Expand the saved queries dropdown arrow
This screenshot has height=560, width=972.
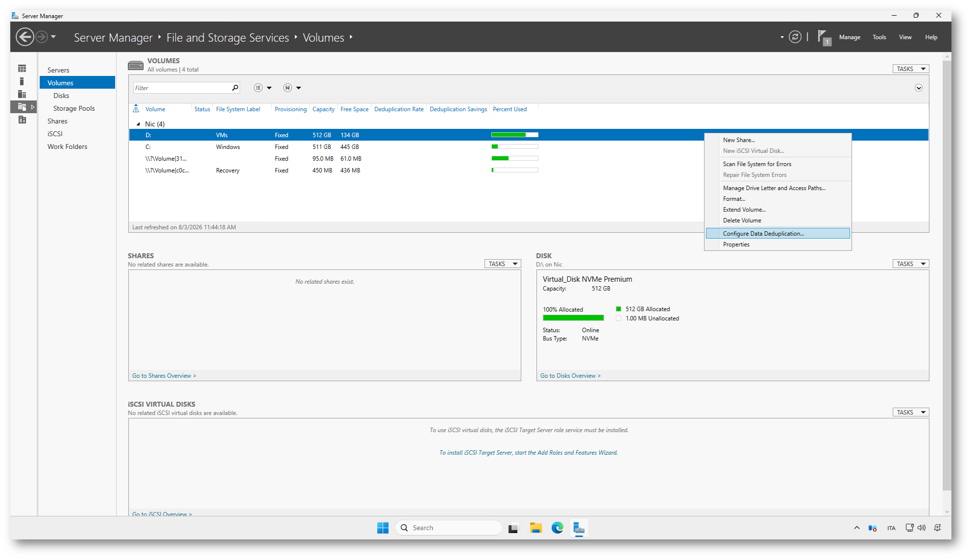(298, 88)
